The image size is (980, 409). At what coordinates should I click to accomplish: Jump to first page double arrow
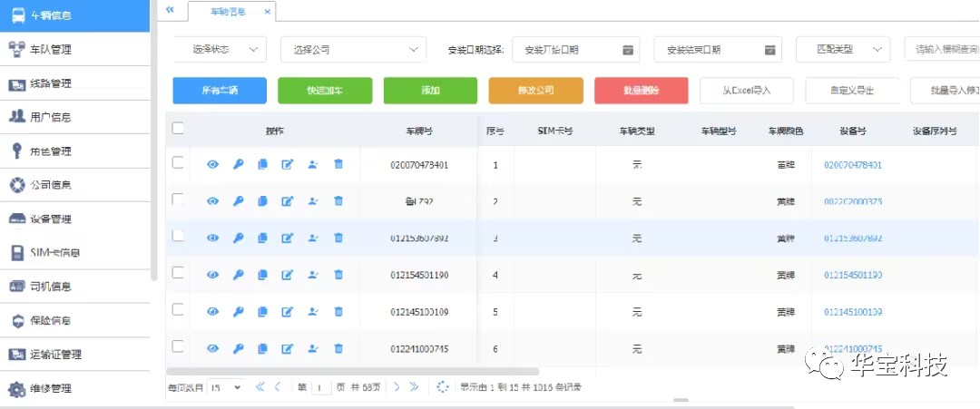pos(260,387)
